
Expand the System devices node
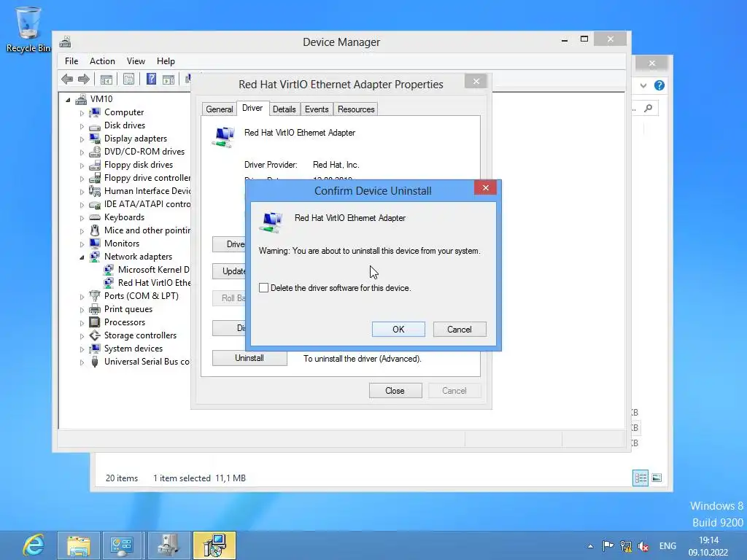(82, 349)
